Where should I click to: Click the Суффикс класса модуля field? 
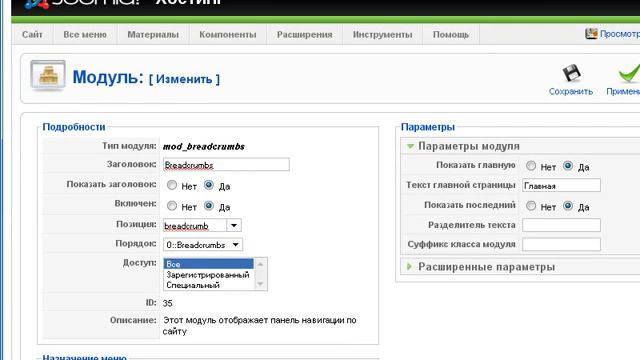tap(561, 244)
